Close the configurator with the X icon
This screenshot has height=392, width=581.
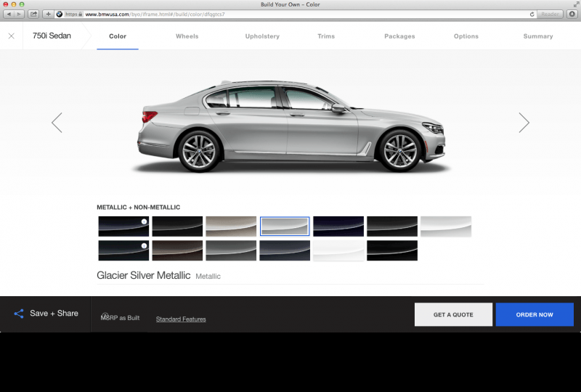click(12, 36)
